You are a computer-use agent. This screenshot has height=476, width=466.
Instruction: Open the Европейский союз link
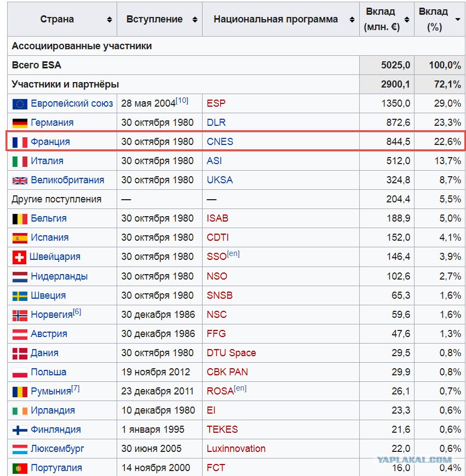72,103
